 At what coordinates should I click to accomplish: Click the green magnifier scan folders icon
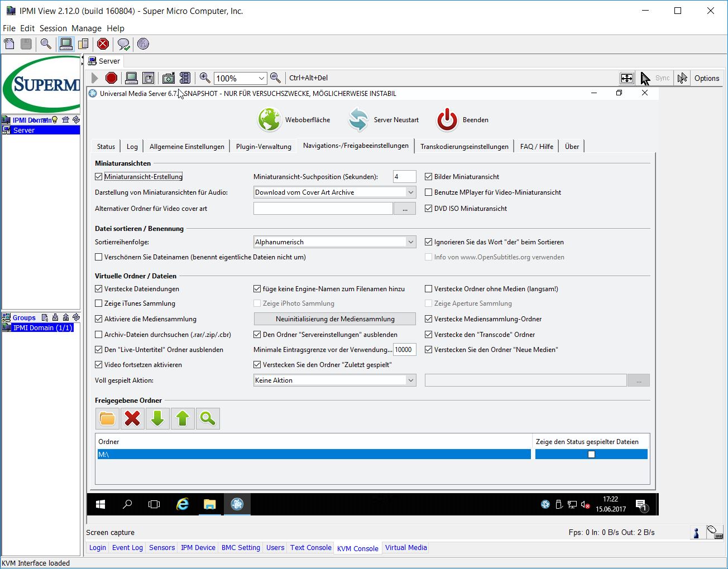tap(208, 418)
